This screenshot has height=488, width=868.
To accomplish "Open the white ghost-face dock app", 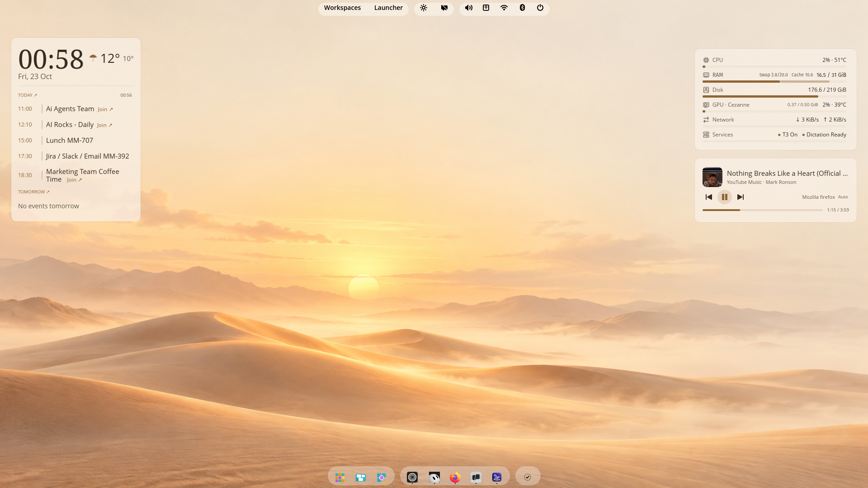I will pos(434,477).
